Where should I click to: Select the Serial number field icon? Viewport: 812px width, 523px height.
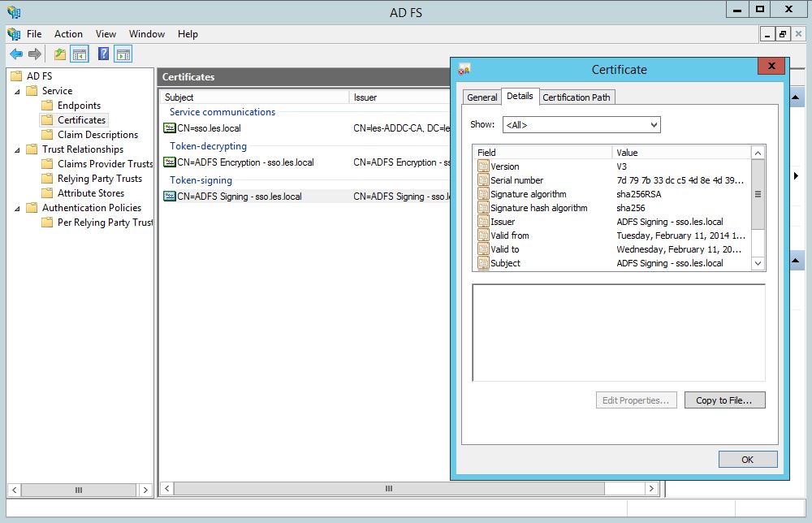pos(484,180)
